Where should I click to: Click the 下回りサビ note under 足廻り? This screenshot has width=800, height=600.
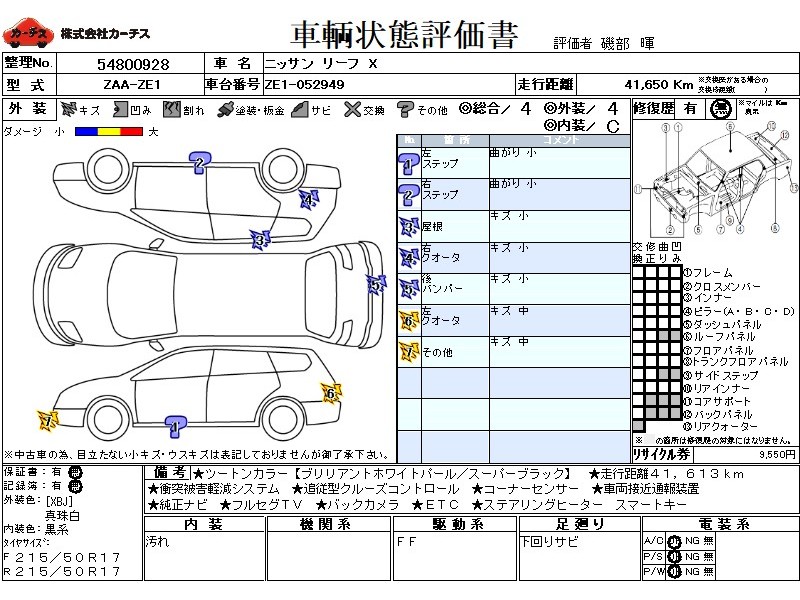point(549,541)
